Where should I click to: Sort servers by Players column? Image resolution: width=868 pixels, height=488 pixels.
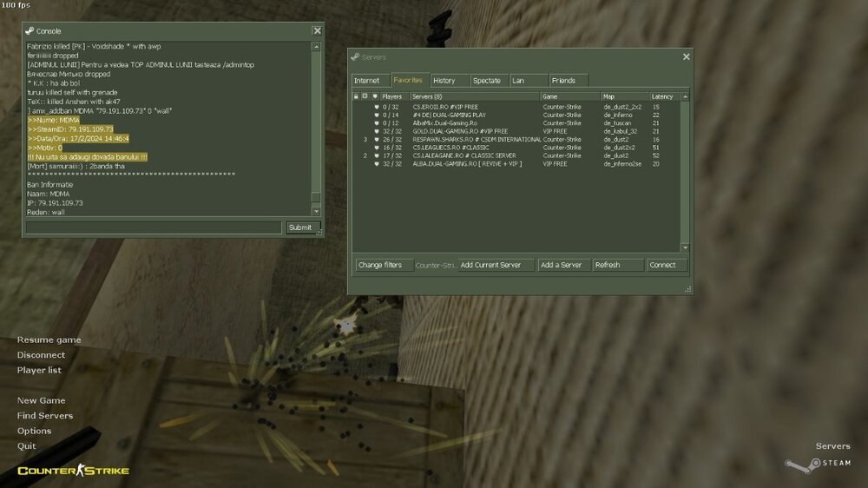coord(393,96)
